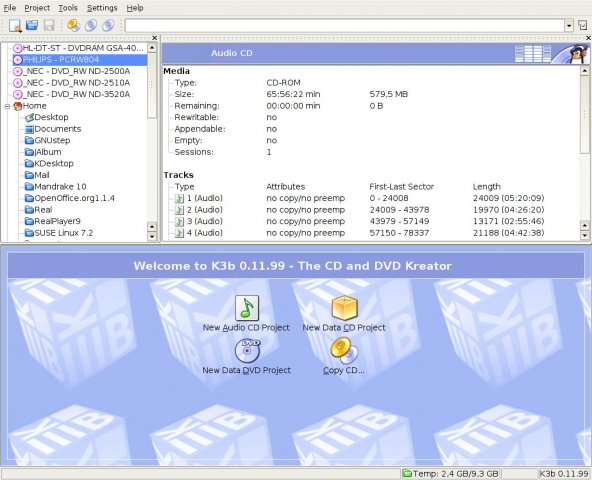This screenshot has width=592, height=480.
Task: Click the New Data CD Project link
Action: (x=344, y=328)
